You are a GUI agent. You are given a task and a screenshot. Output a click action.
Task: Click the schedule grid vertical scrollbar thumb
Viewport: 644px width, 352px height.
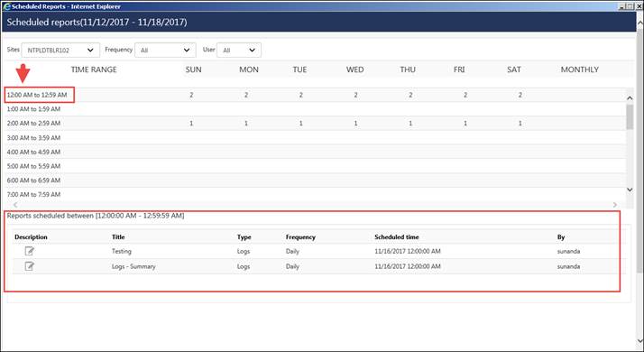click(x=630, y=116)
